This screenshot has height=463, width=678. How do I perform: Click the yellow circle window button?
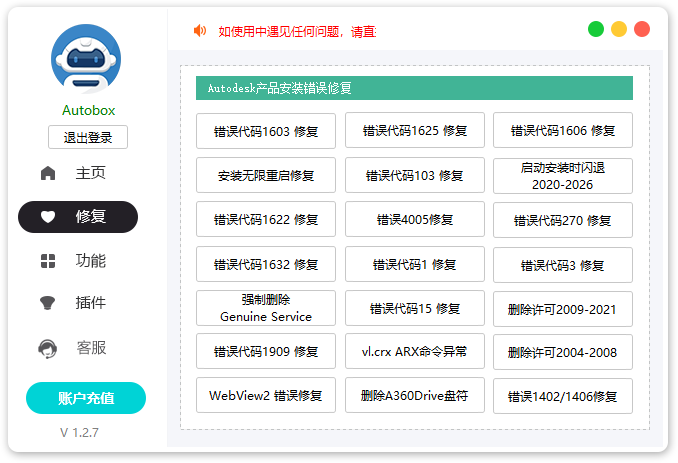coord(619,29)
